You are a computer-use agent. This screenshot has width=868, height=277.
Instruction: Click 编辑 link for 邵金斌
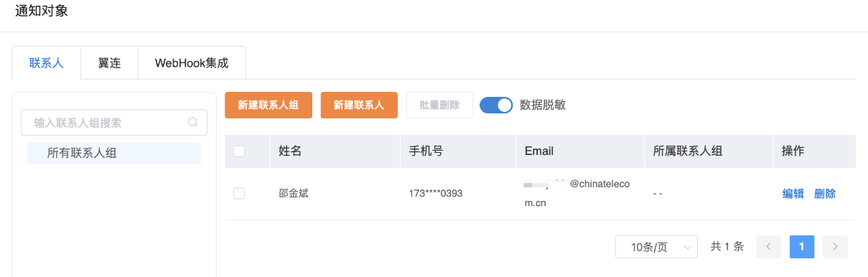[793, 194]
